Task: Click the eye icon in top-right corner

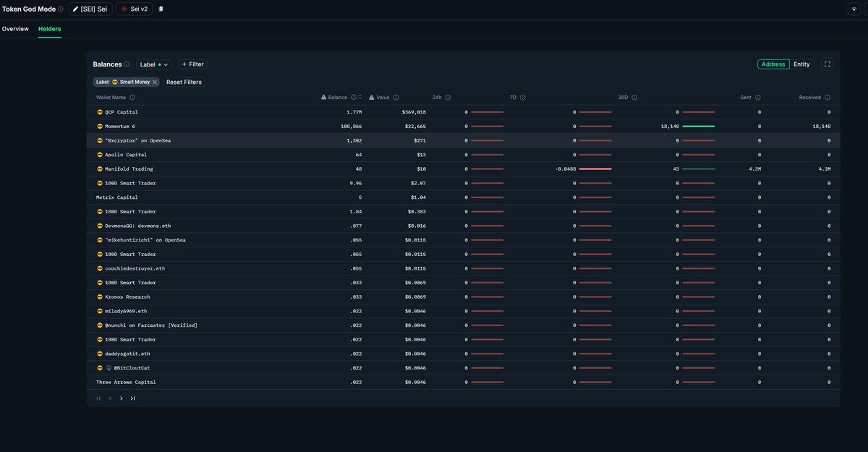Action: tap(854, 9)
